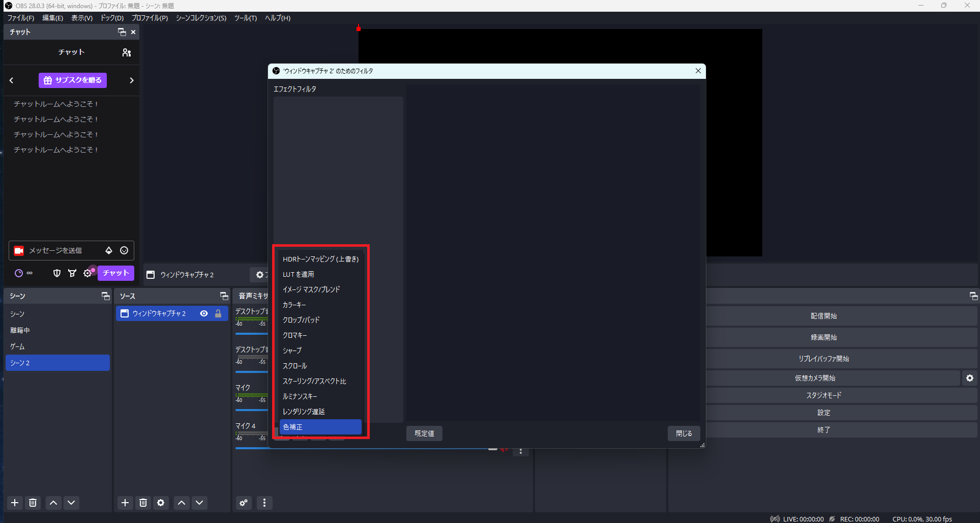Select LUT を適用 filter

tap(320, 274)
